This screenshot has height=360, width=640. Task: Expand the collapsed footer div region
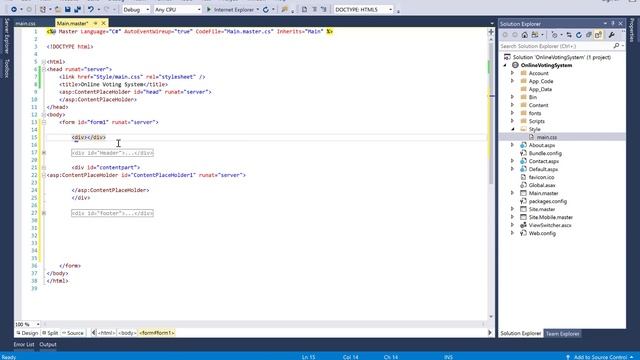pos(44,213)
